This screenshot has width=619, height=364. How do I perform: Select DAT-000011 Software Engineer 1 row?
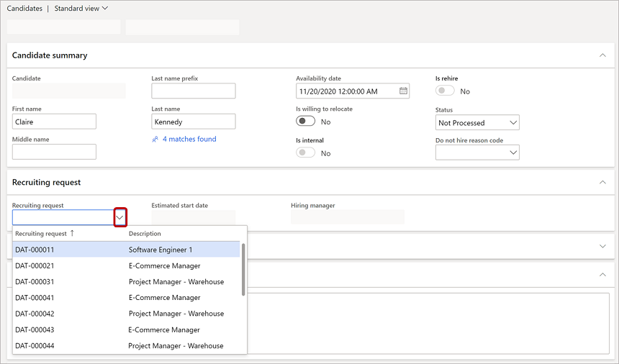(x=126, y=250)
